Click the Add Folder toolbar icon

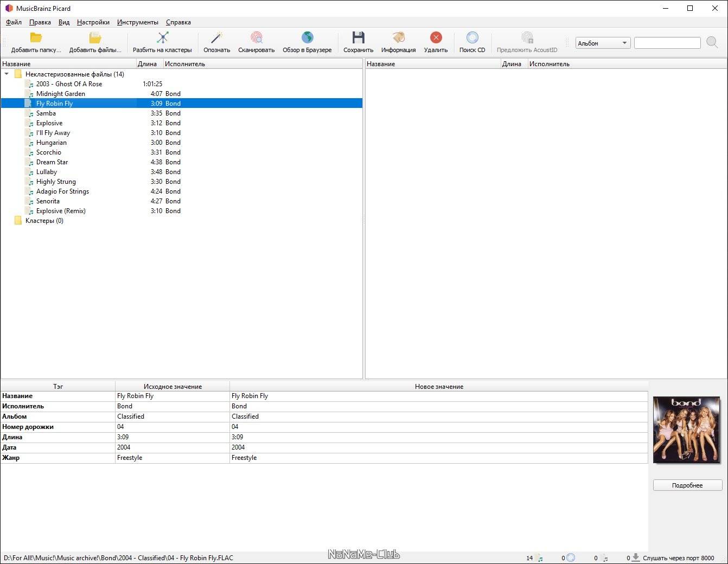tap(36, 37)
